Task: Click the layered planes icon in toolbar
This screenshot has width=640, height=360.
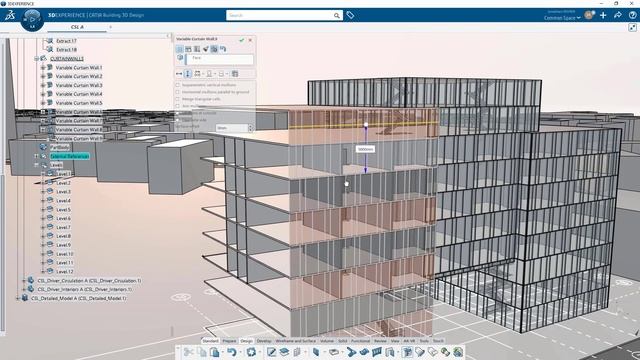Action: tap(284, 352)
